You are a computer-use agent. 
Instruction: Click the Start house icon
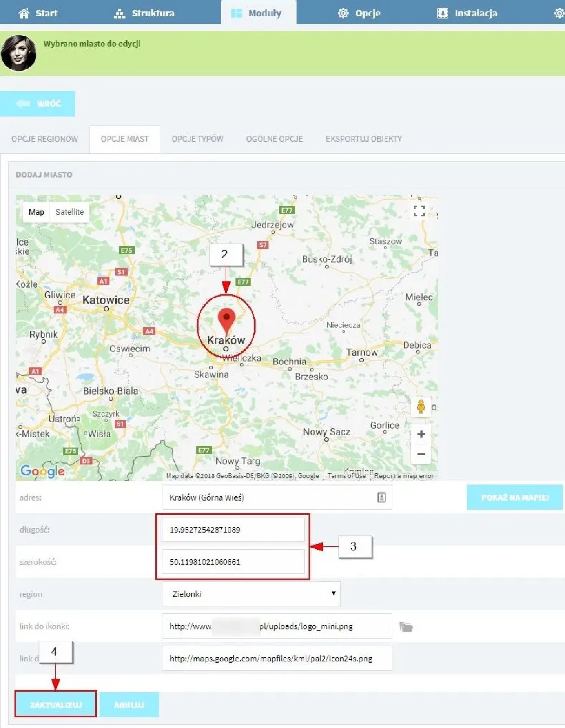click(24, 13)
